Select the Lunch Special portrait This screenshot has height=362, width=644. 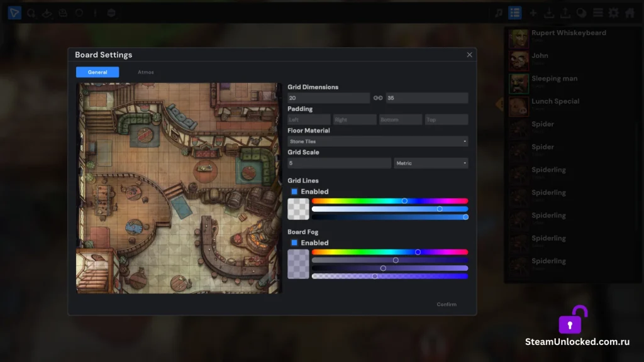click(519, 106)
